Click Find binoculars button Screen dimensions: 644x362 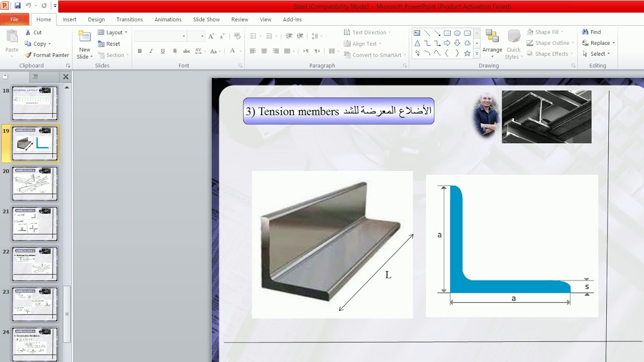(591, 32)
